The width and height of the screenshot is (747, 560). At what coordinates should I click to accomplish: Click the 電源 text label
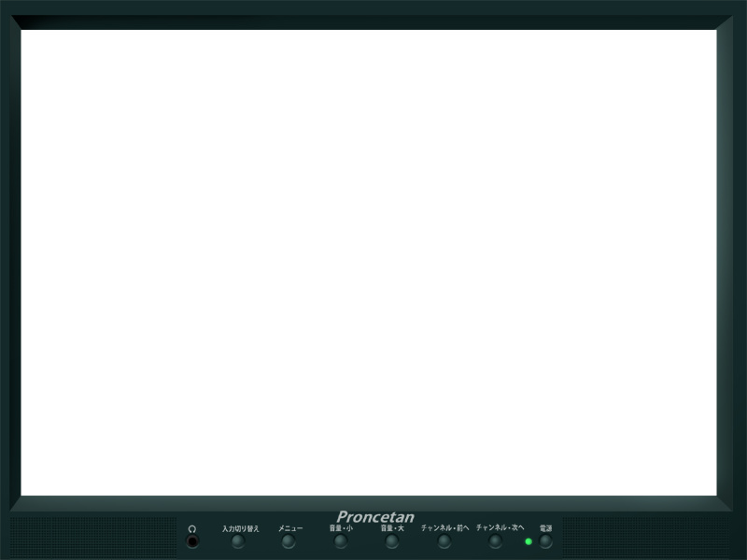pos(545,528)
